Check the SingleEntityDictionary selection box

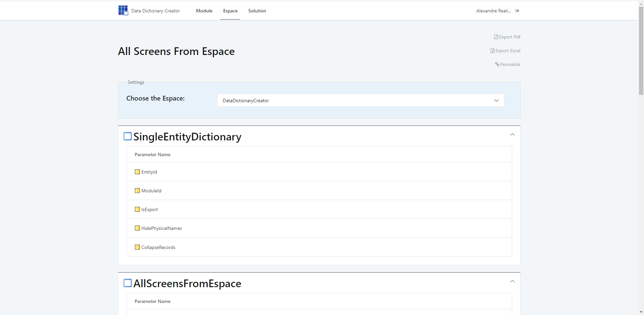(127, 136)
